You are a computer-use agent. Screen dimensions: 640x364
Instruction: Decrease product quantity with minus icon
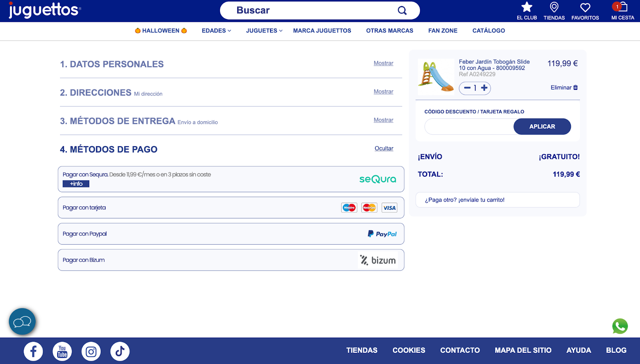click(x=467, y=88)
